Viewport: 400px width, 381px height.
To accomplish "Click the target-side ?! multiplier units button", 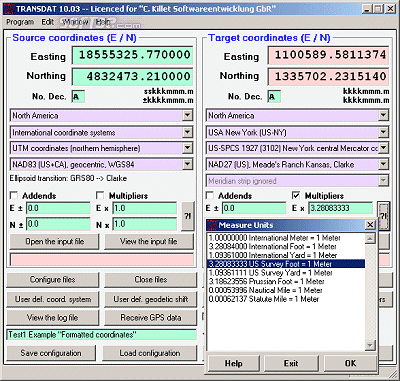I will tap(383, 216).
